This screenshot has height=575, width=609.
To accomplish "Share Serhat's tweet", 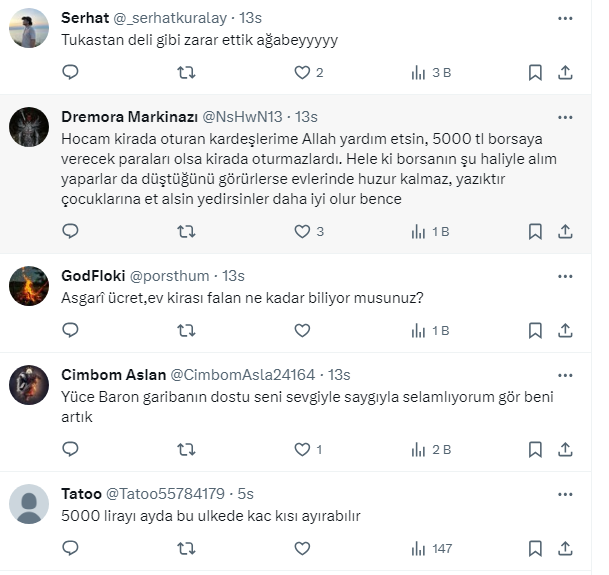I will click(565, 72).
